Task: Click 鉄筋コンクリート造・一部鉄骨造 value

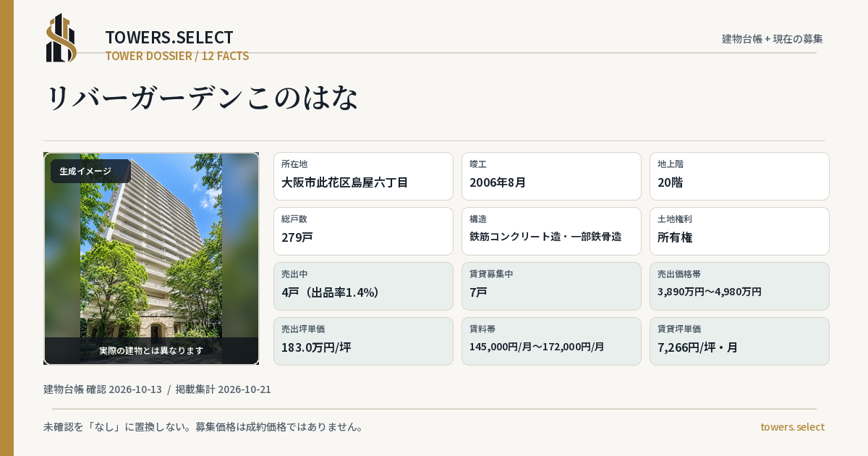Action: [x=545, y=237]
